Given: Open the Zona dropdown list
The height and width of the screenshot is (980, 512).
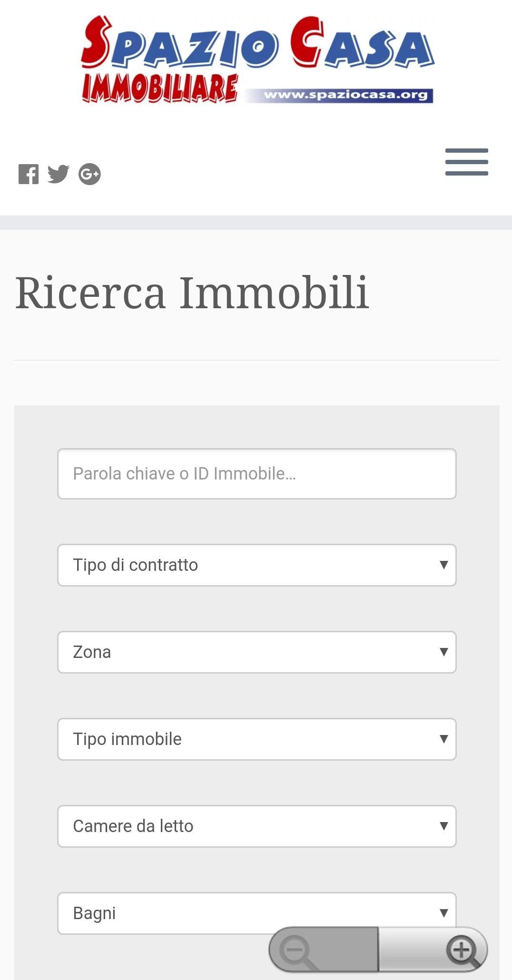Looking at the screenshot, I should pos(257,652).
